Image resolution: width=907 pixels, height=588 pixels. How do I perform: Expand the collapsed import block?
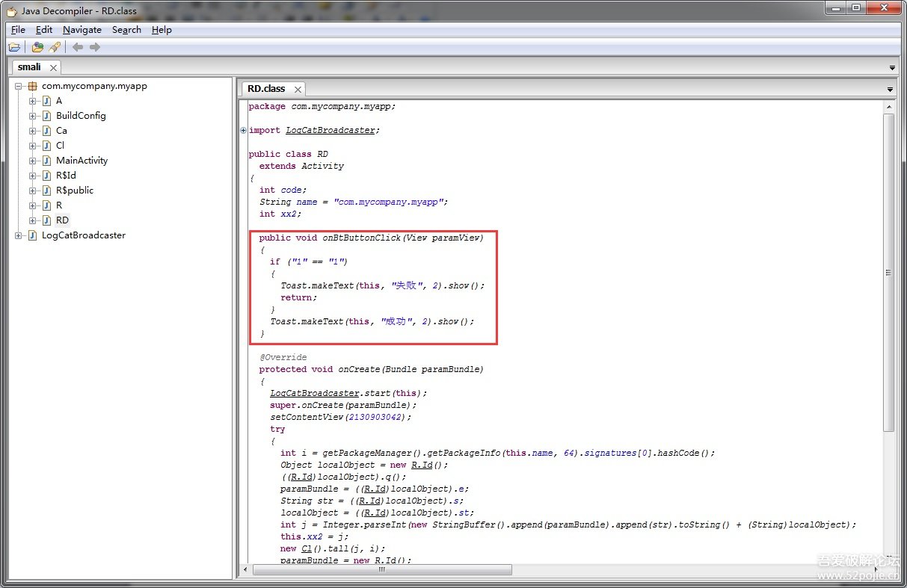244,130
